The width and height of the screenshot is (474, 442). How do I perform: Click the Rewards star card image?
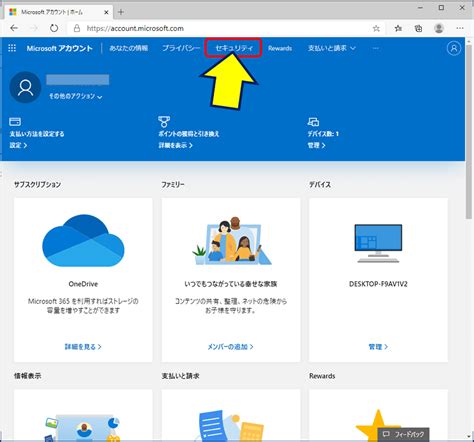pos(378,425)
